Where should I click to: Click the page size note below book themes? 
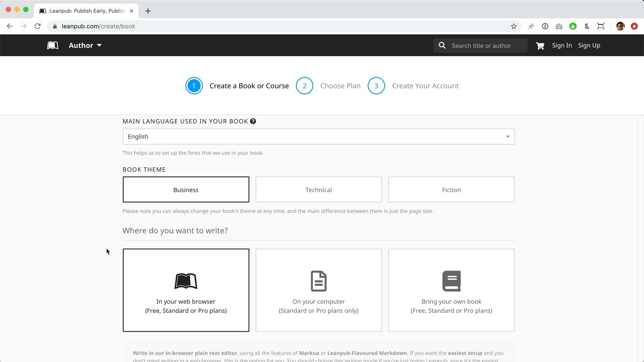pos(278,211)
